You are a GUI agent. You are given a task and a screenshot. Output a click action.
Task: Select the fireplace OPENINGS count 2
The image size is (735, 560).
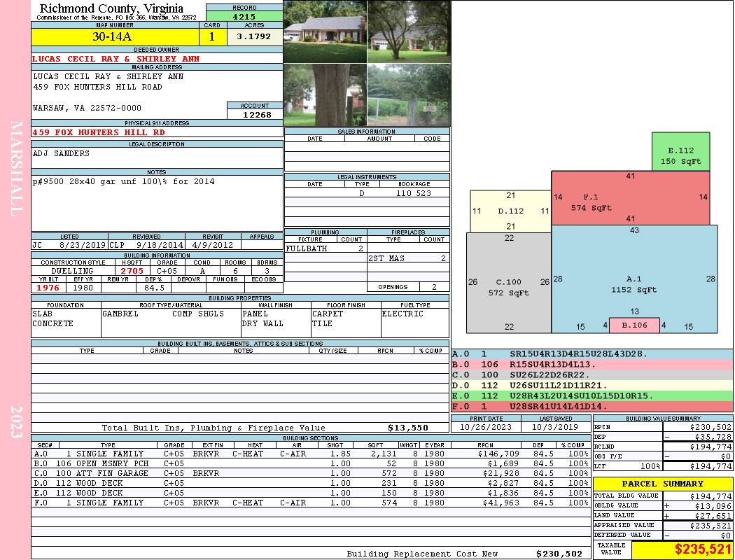[x=434, y=287]
